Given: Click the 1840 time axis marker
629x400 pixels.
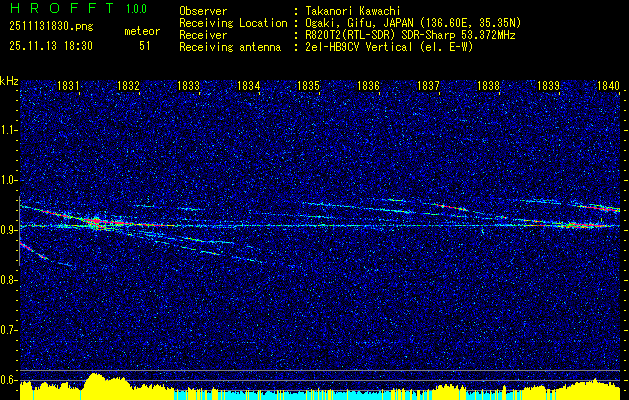Looking at the screenshot, I should 609,86.
